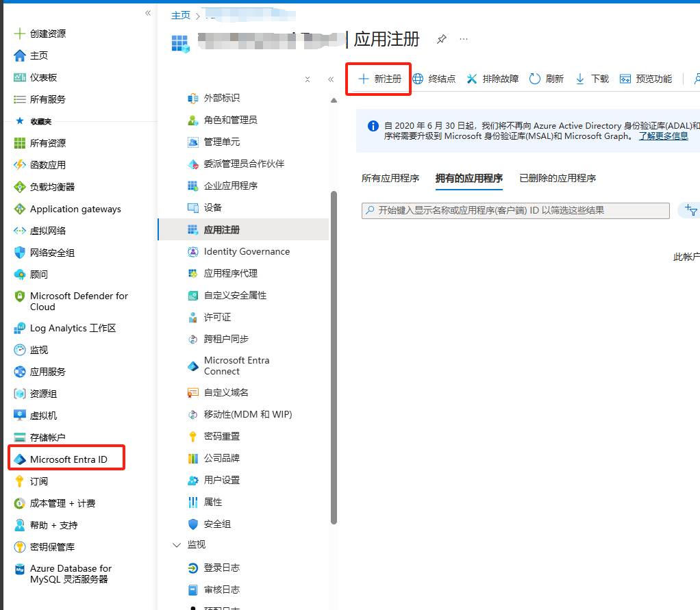Image resolution: width=700 pixels, height=610 pixels.
Task: Click 密码重置 key icon
Action: (193, 436)
